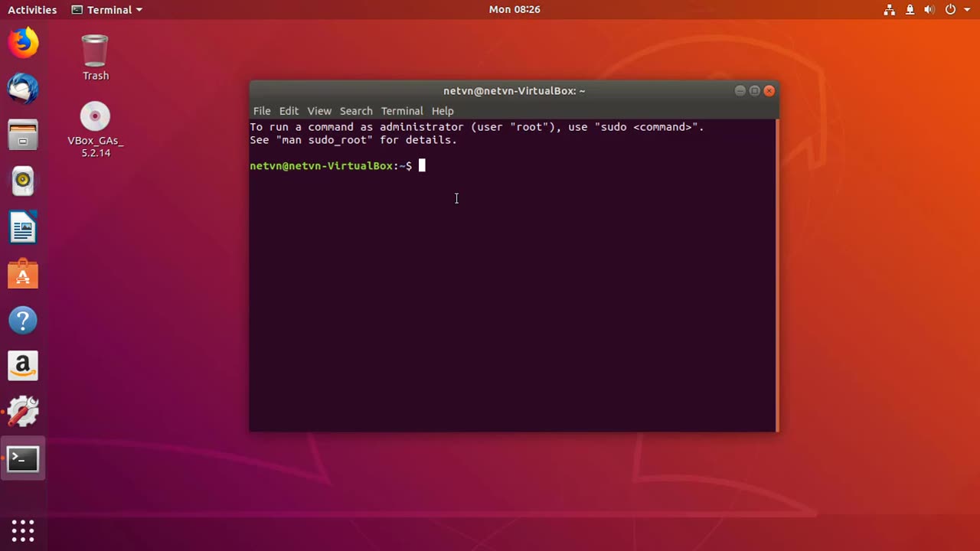Open the Help question mark icon
The height and width of the screenshot is (551, 980).
[x=23, y=320]
